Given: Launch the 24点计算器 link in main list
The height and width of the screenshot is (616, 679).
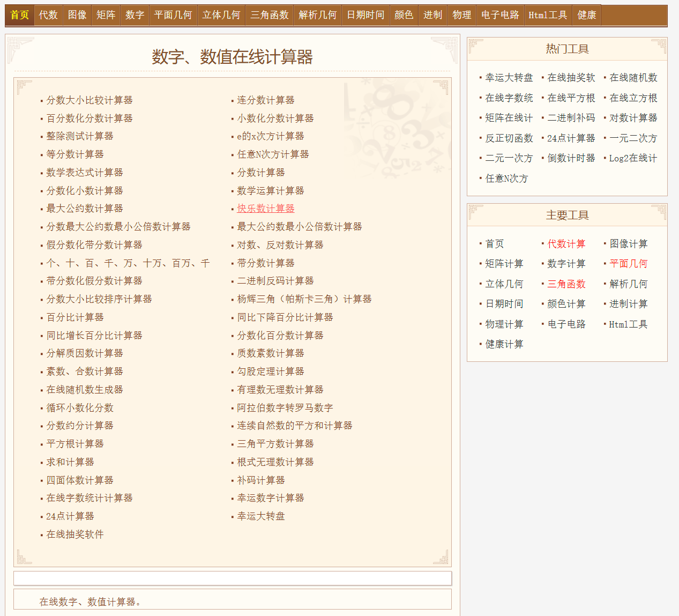Looking at the screenshot, I should (x=70, y=516).
